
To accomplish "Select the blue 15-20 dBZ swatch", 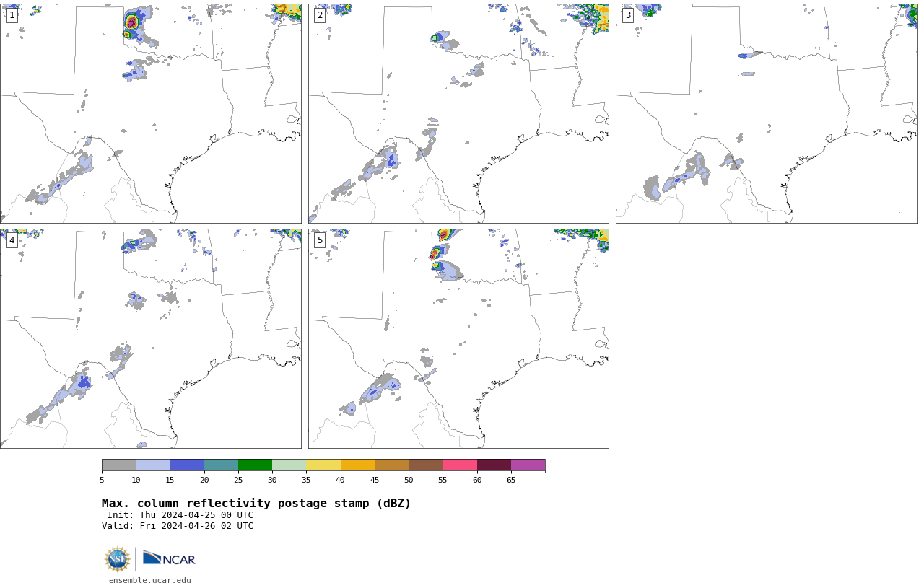I will 187,465.
